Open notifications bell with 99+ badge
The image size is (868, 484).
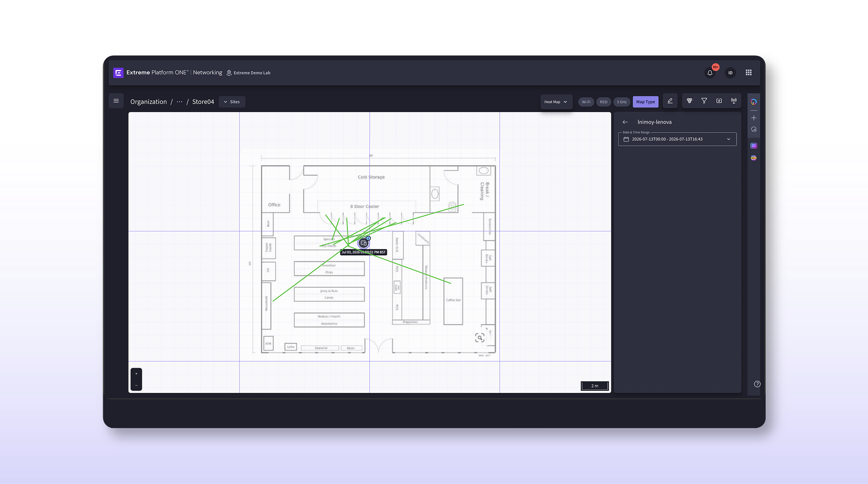click(x=710, y=73)
